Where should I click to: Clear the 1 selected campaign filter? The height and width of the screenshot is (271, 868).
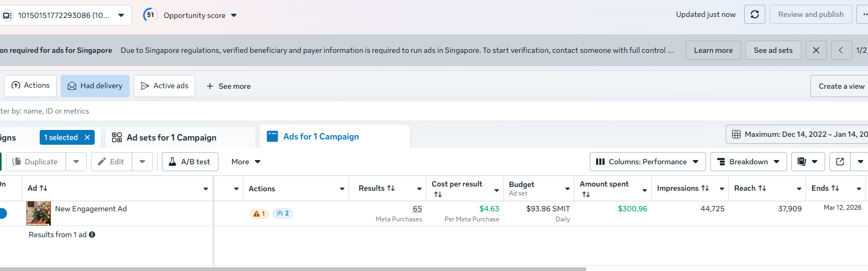point(87,137)
